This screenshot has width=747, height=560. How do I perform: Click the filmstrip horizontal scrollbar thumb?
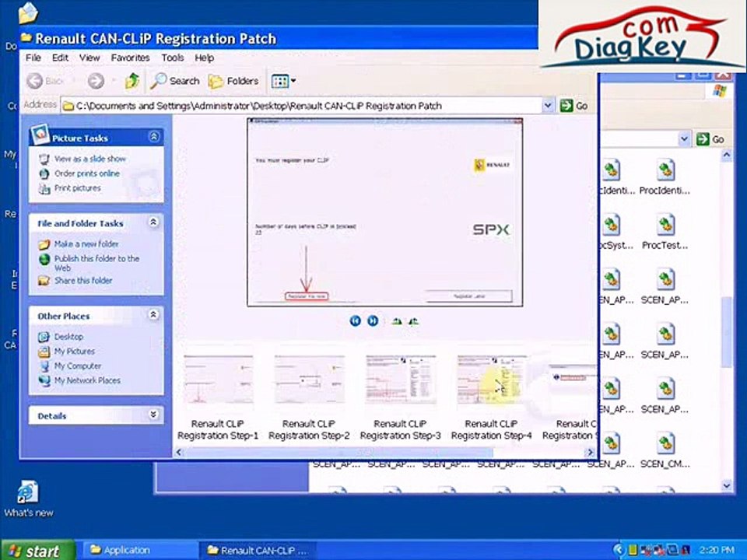coord(338,452)
